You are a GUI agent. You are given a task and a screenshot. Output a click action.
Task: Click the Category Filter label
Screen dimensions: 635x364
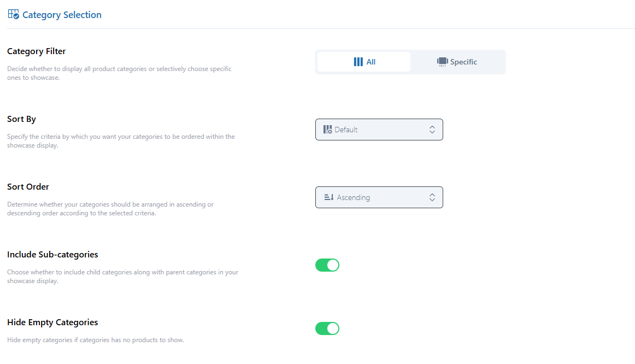pos(37,51)
